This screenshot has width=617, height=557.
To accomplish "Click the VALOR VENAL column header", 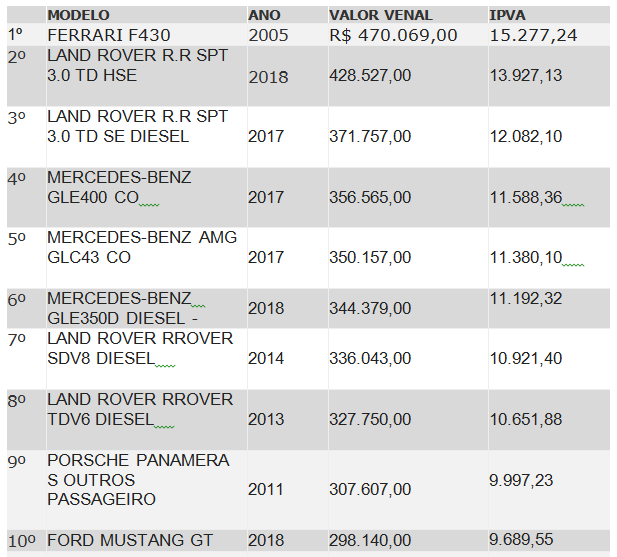I will 381,16.
